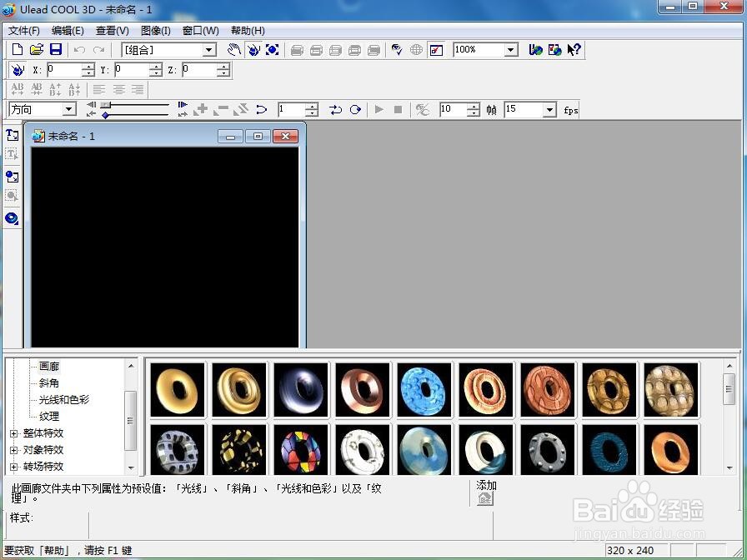Pick the gold torus preset thumbnail
747x560 pixels.
(x=178, y=389)
